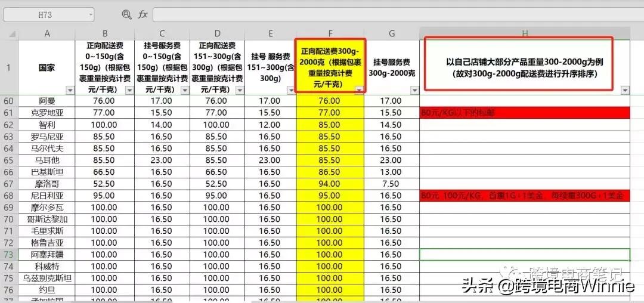Select column H header
644x303 pixels.
(x=525, y=33)
